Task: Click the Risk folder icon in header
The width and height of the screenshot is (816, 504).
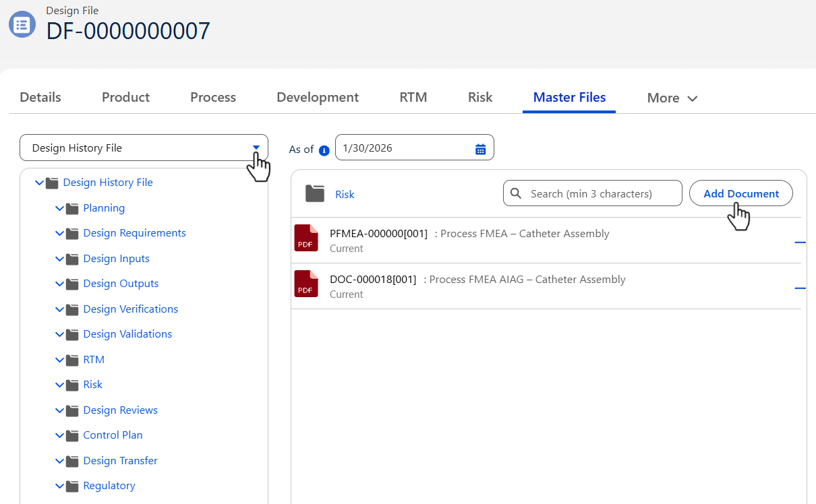Action: [x=315, y=194]
